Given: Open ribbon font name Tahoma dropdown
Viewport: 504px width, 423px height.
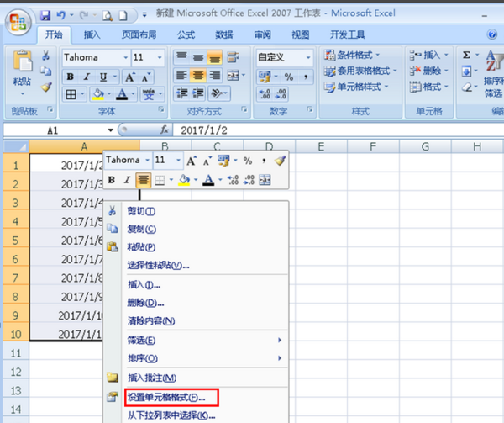Looking at the screenshot, I should (126, 57).
